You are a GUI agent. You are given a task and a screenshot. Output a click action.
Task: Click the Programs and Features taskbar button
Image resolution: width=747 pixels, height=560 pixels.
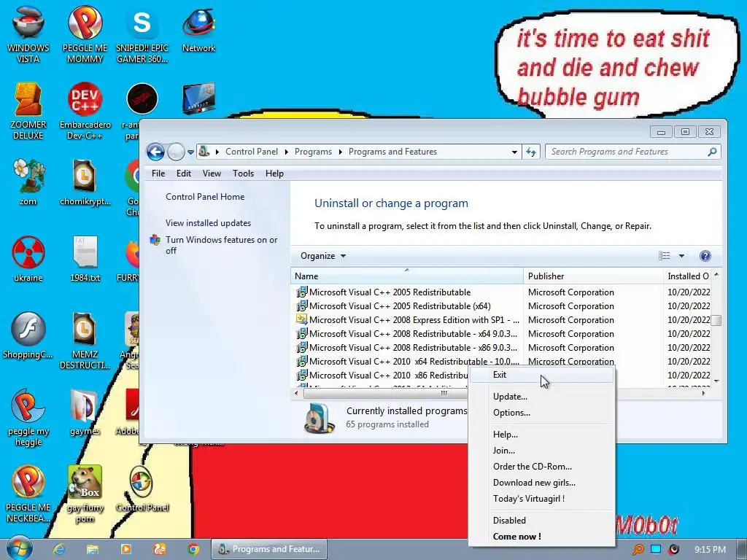point(270,549)
